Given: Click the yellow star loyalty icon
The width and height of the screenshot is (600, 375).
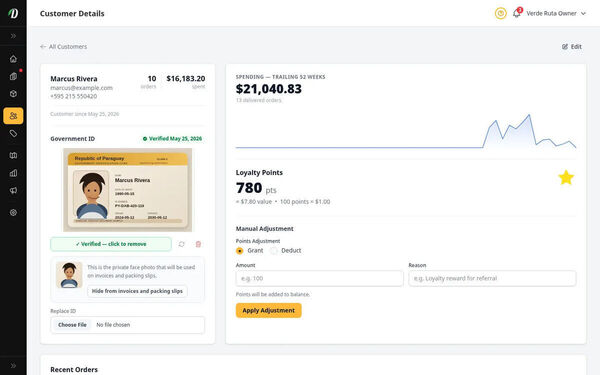Looking at the screenshot, I should tap(566, 178).
